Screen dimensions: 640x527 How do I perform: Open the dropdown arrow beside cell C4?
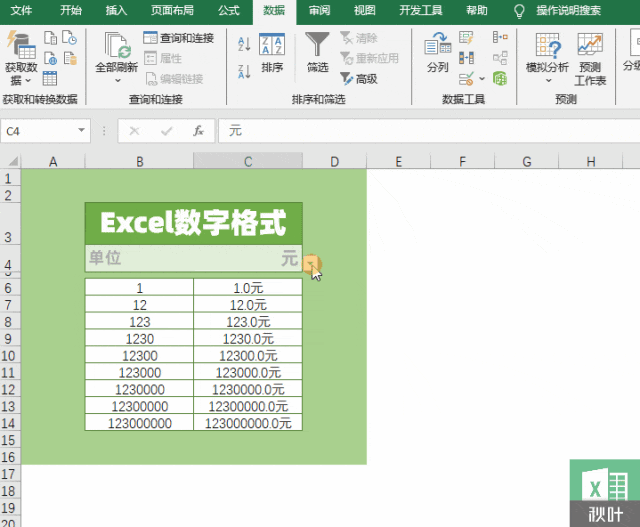click(x=311, y=264)
